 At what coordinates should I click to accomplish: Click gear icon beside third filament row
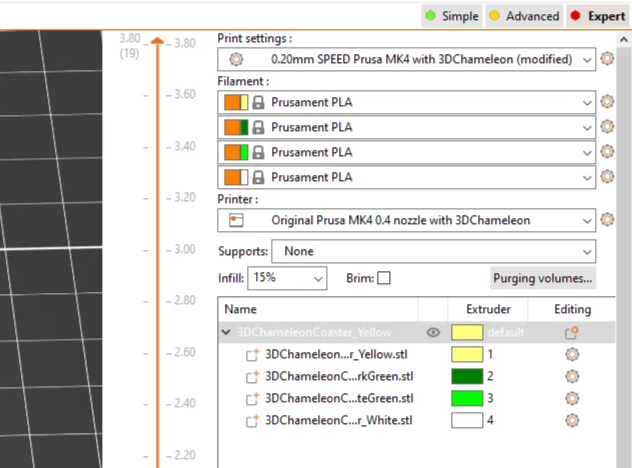coord(607,152)
